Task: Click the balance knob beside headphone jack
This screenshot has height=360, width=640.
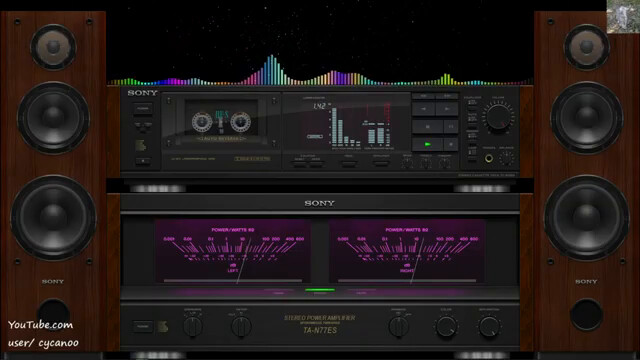Action: 507,158
